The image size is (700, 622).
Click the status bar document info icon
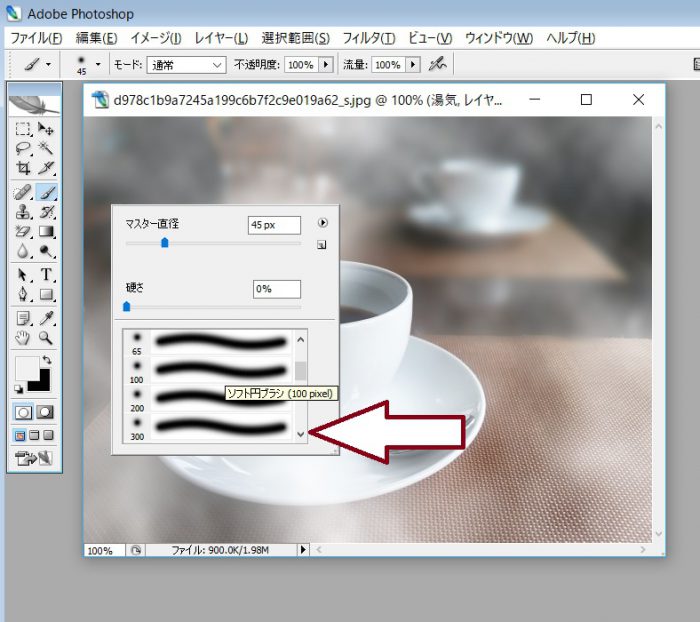136,550
